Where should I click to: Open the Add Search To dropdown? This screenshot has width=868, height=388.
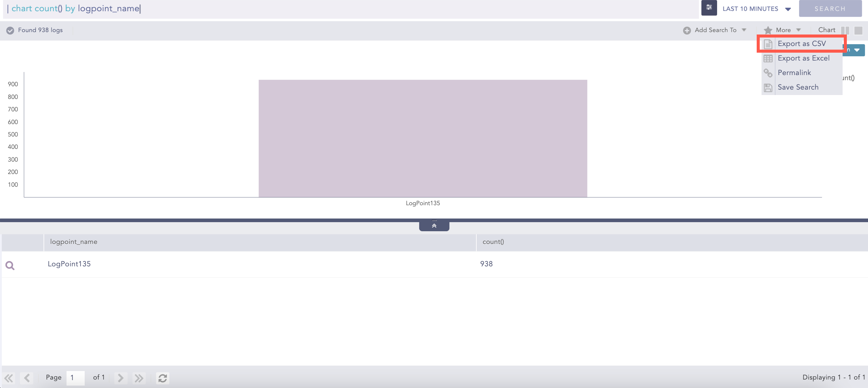(744, 30)
